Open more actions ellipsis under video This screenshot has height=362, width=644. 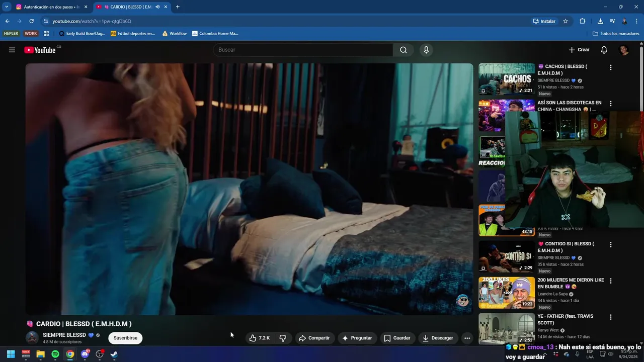(x=467, y=338)
